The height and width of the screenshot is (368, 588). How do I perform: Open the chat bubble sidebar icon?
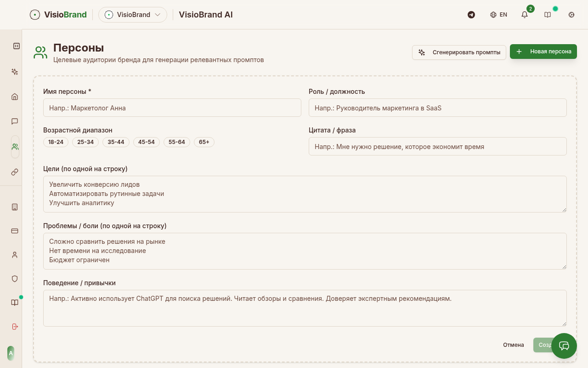tap(15, 121)
